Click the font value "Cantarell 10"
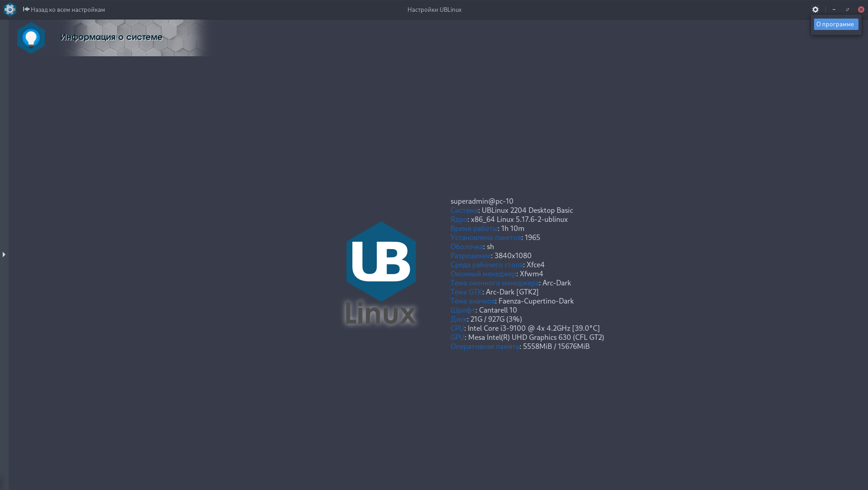Image resolution: width=868 pixels, height=490 pixels. click(x=498, y=310)
